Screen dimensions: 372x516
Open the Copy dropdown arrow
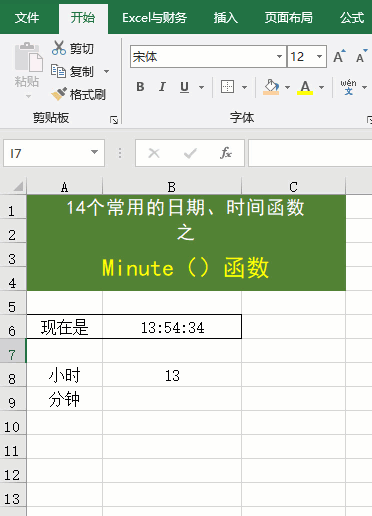point(106,71)
